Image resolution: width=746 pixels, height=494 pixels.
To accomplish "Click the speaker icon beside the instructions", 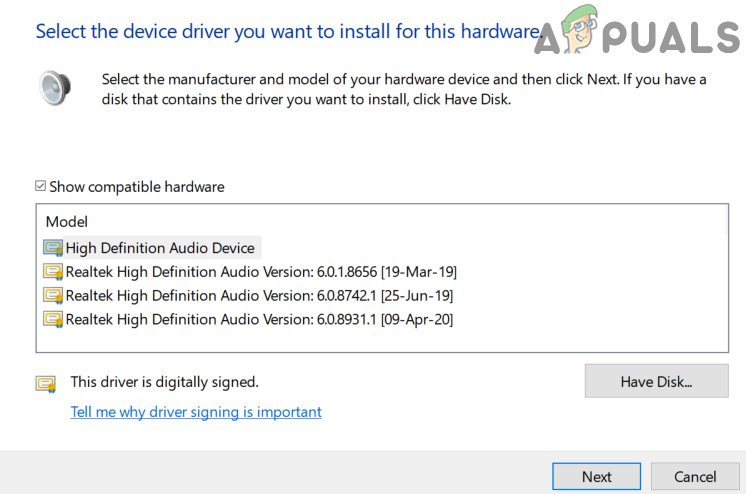I will 55,88.
